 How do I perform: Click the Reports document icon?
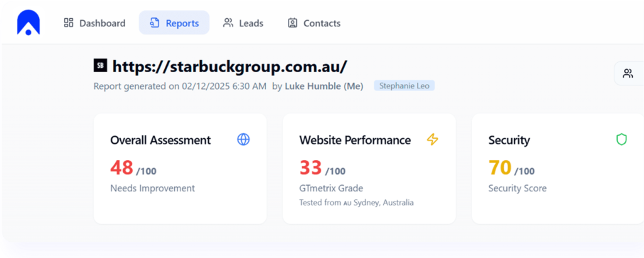click(155, 23)
